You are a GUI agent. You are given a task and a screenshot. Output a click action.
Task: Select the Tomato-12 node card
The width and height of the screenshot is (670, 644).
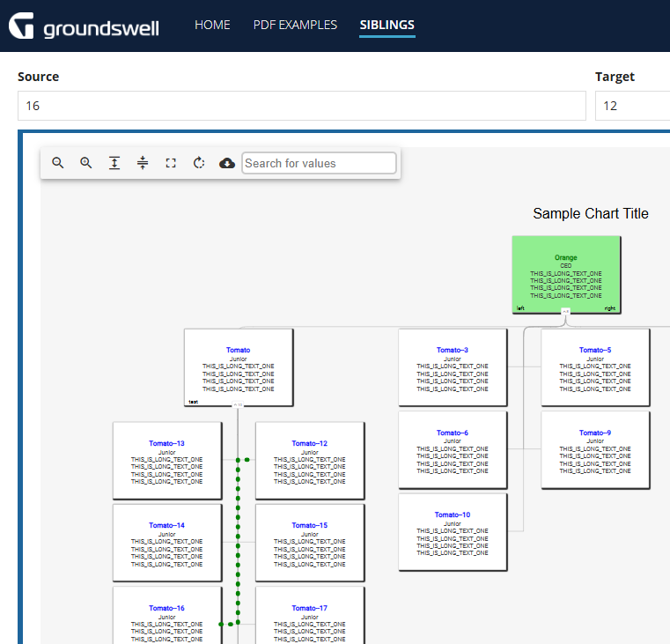310,461
